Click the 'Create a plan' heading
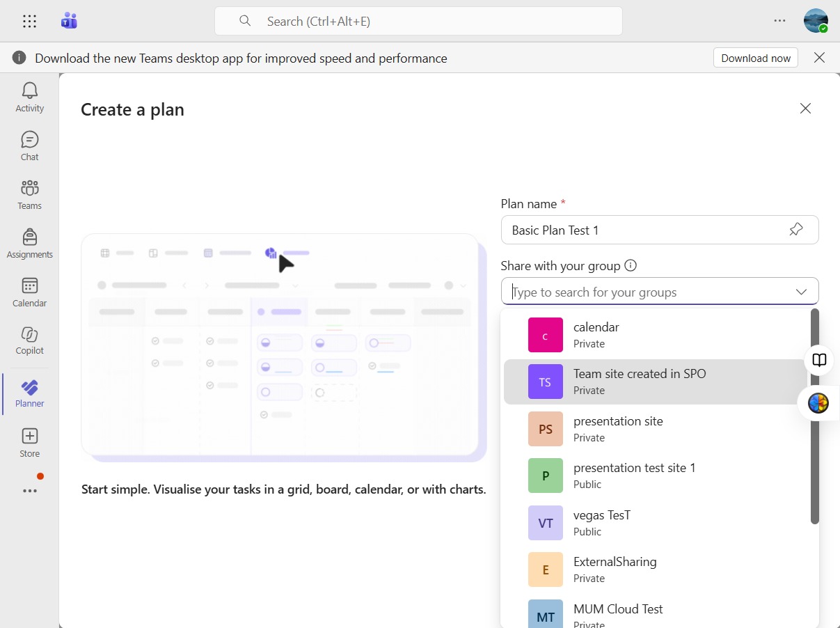The image size is (840, 628). coord(132,109)
